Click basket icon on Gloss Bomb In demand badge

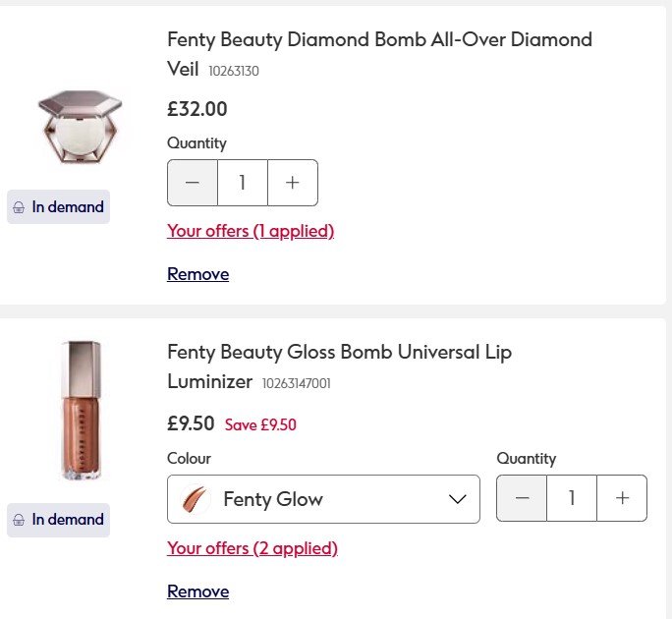[19, 520]
